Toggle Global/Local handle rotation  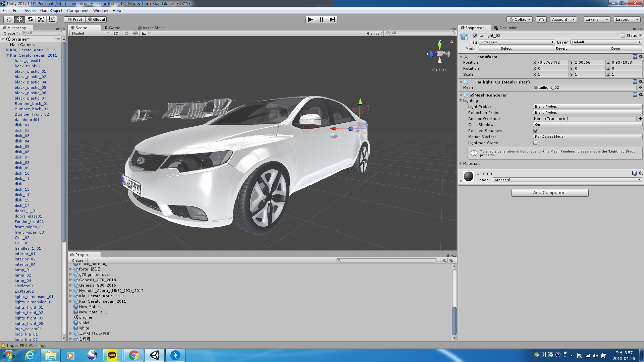click(97, 19)
